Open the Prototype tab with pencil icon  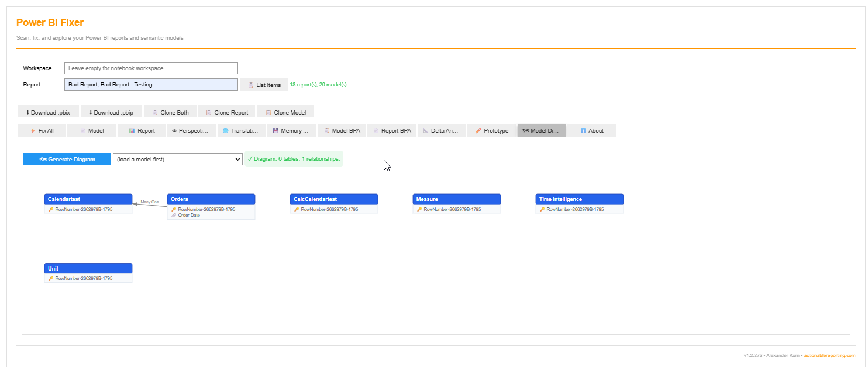click(x=491, y=131)
